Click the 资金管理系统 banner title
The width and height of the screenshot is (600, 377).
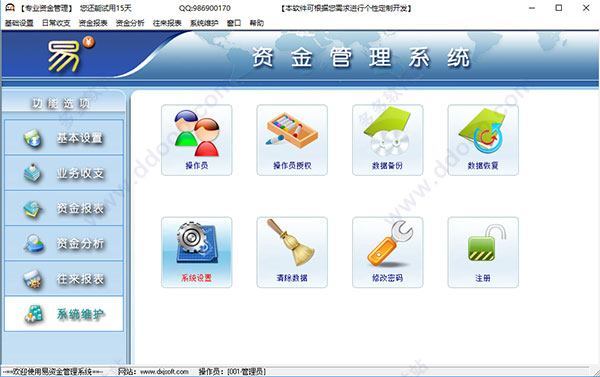click(360, 58)
